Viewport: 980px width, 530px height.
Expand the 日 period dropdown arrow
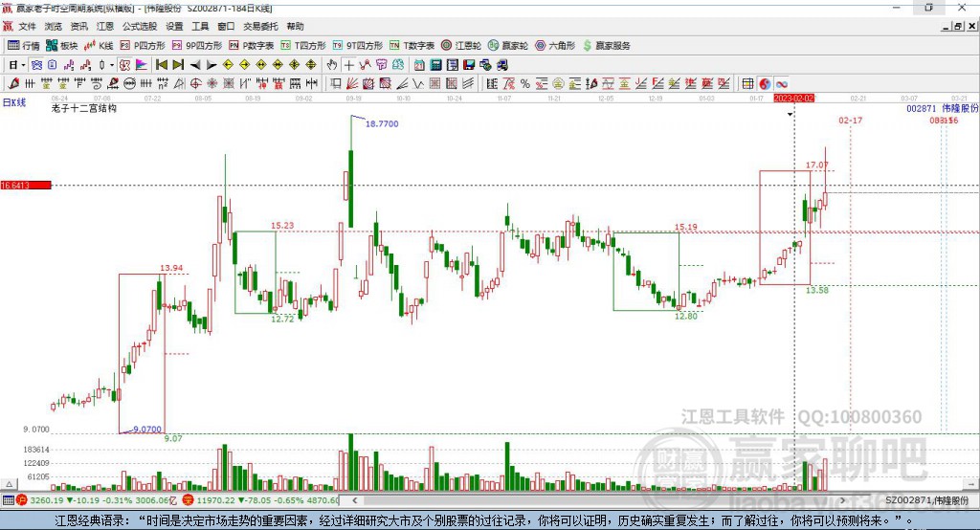[23, 65]
